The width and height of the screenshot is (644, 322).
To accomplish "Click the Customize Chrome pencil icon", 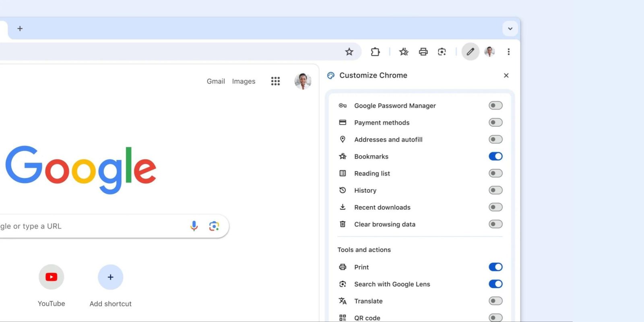I will 470,52.
